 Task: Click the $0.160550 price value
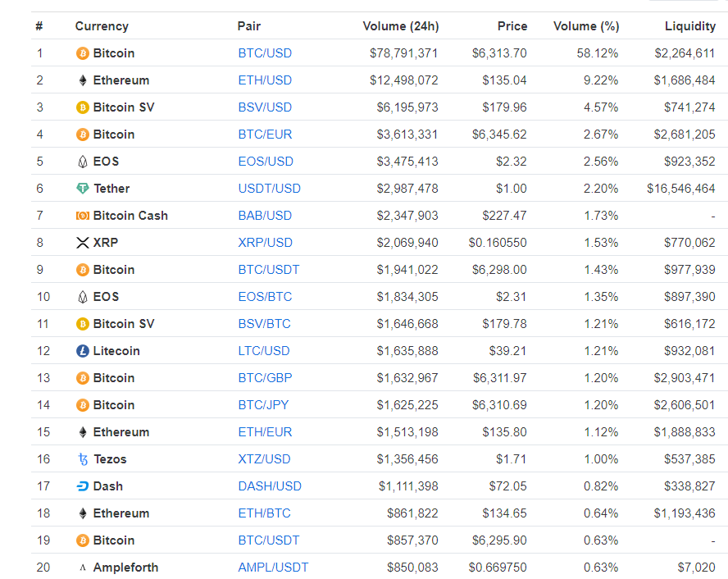pyautogui.click(x=498, y=243)
